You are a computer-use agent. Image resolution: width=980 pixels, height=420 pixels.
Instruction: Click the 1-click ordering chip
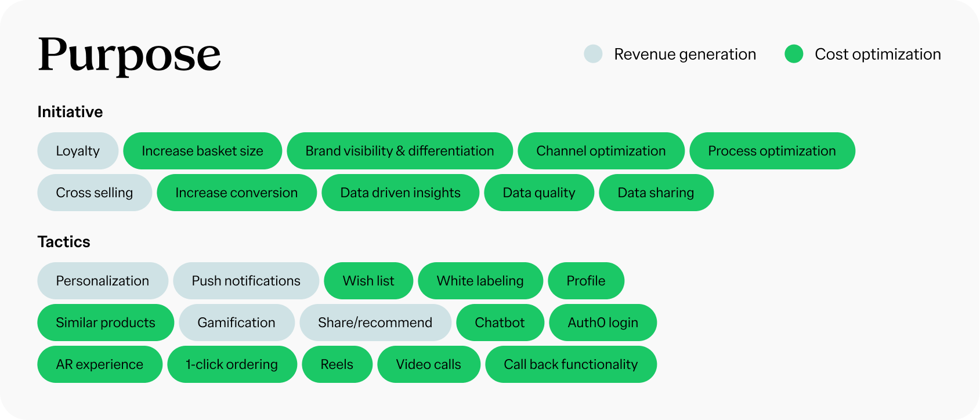tap(232, 364)
